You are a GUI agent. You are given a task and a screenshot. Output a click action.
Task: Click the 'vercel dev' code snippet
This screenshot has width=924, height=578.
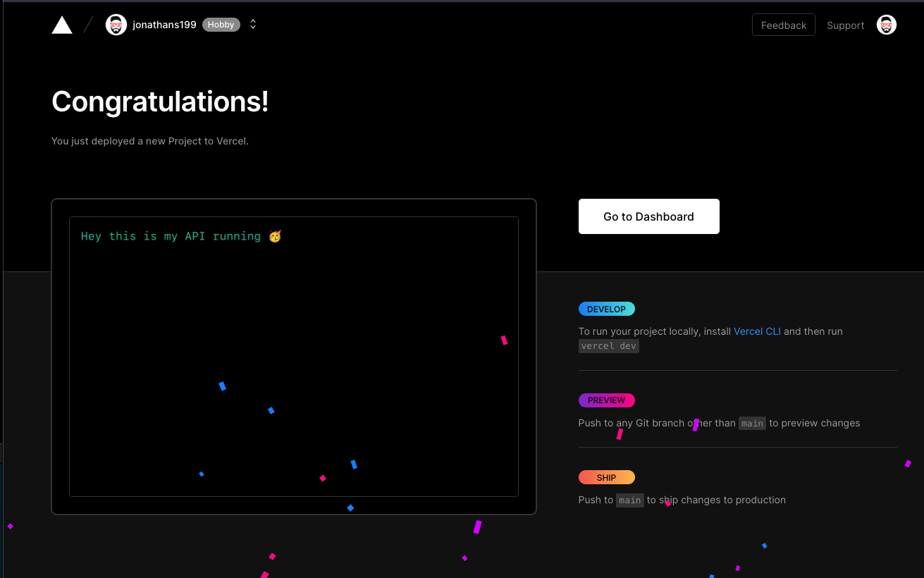pyautogui.click(x=609, y=346)
